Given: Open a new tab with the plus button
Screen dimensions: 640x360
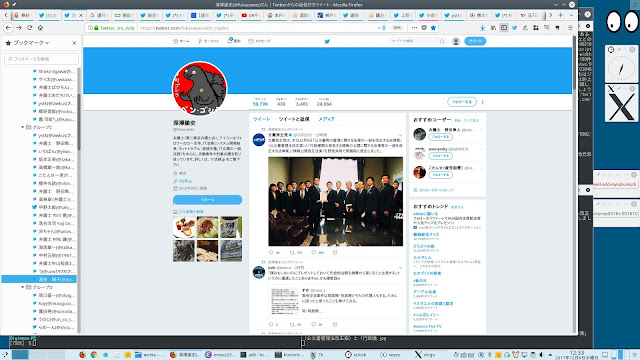Looking at the screenshot, I should 561,15.
